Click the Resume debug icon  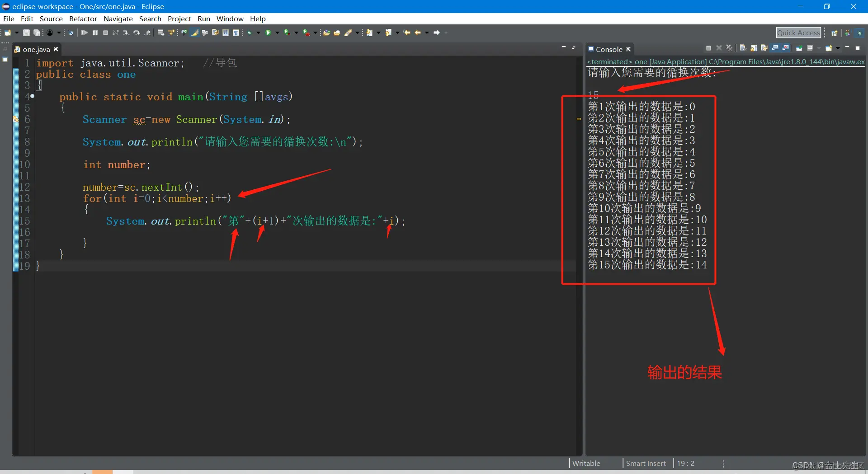(85, 33)
